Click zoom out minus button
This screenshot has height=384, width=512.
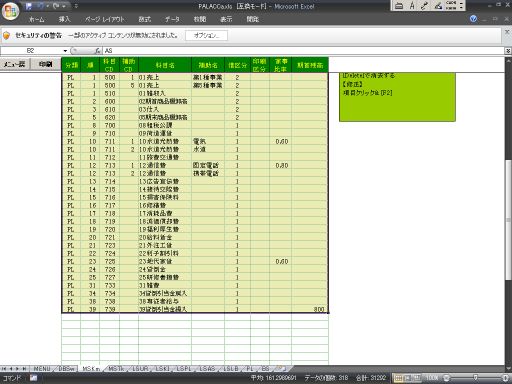(446, 378)
